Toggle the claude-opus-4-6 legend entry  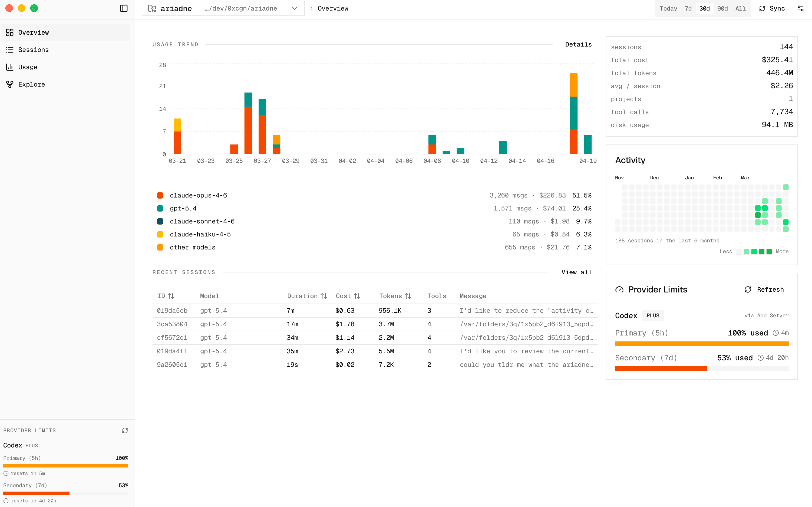[160, 195]
